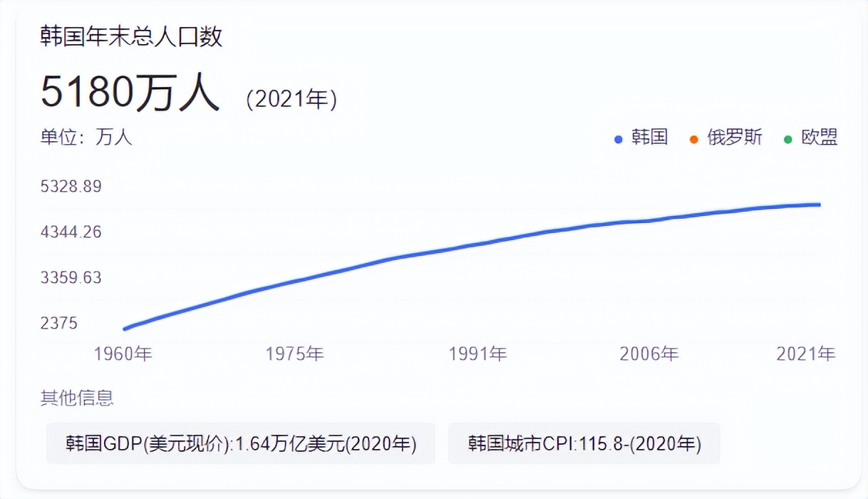The image size is (868, 499).
Task: Toggle the 韩国 legend series
Action: coord(641,138)
